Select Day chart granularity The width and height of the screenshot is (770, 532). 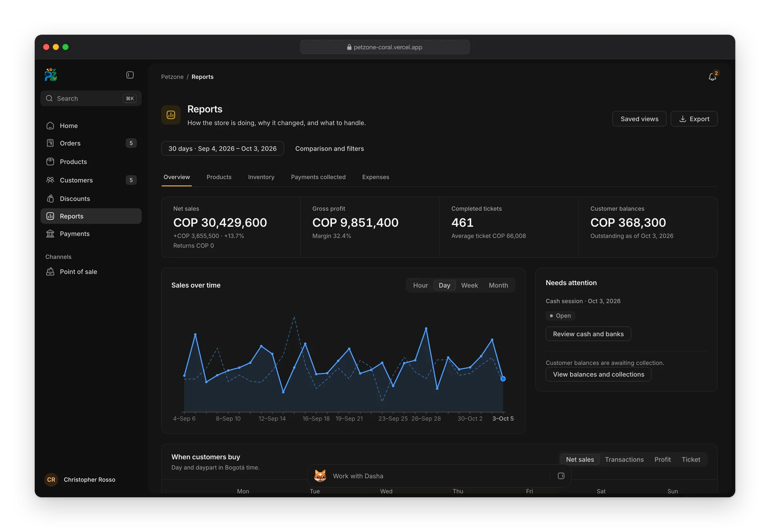[444, 285]
